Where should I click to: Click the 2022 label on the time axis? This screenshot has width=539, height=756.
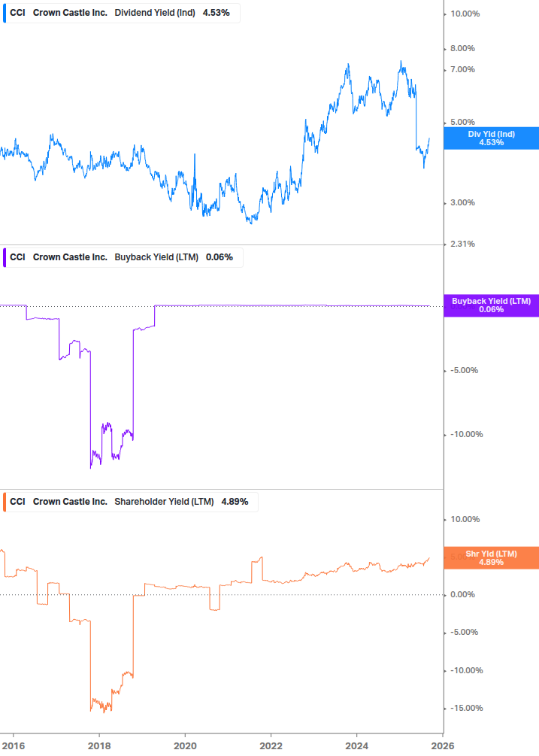[x=271, y=746]
